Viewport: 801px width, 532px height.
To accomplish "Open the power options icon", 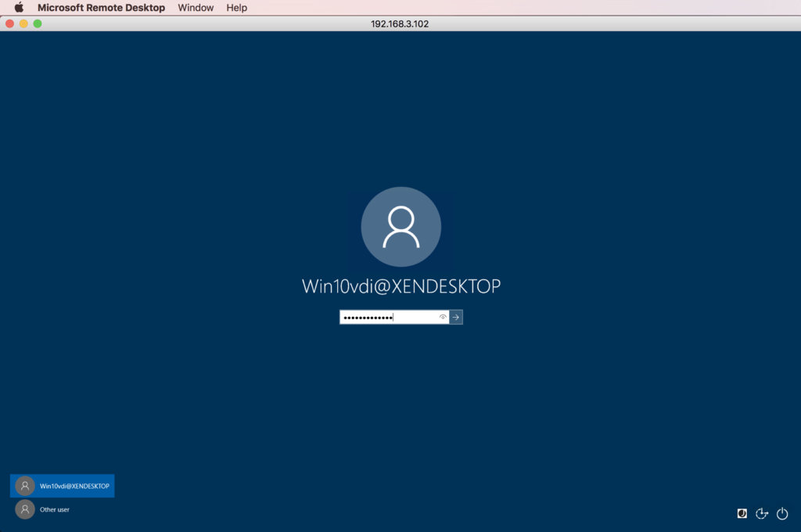I will (782, 513).
